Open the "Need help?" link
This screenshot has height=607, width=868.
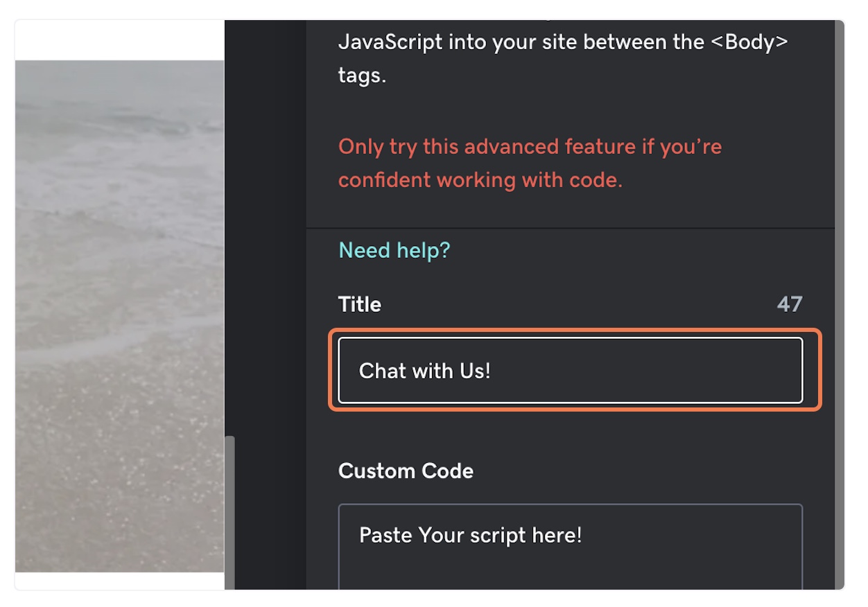(394, 250)
